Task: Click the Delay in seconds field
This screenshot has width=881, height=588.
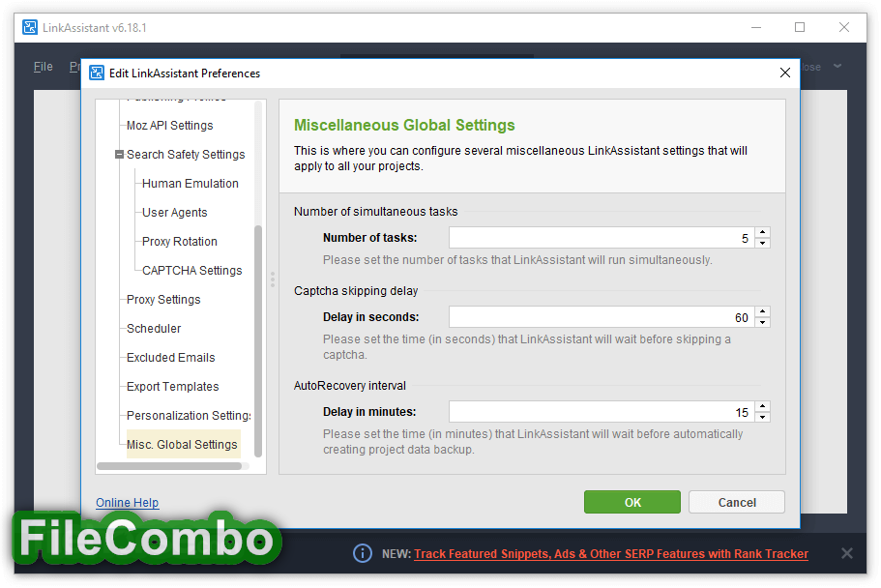Action: point(602,317)
